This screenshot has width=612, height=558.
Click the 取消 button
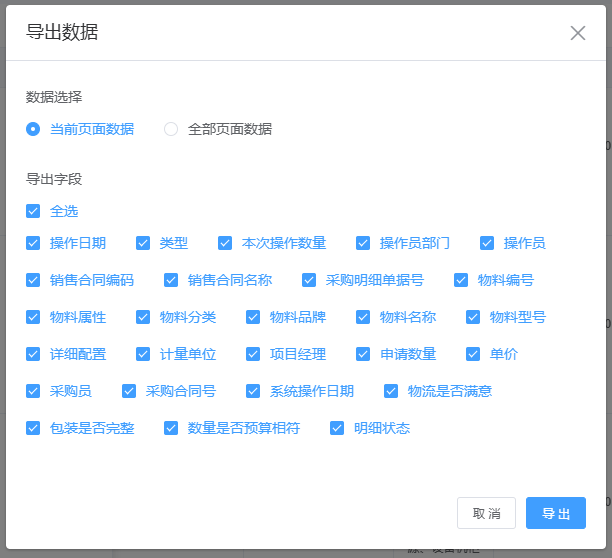486,513
